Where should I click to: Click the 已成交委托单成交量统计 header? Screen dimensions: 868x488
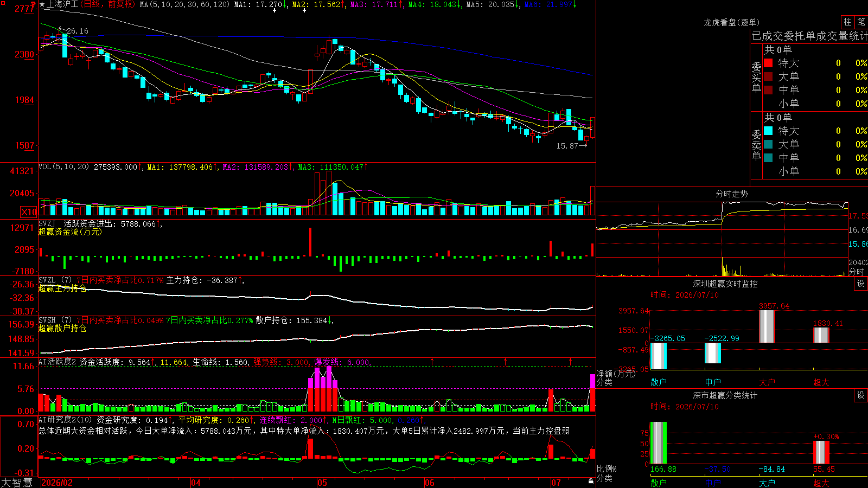(809, 36)
